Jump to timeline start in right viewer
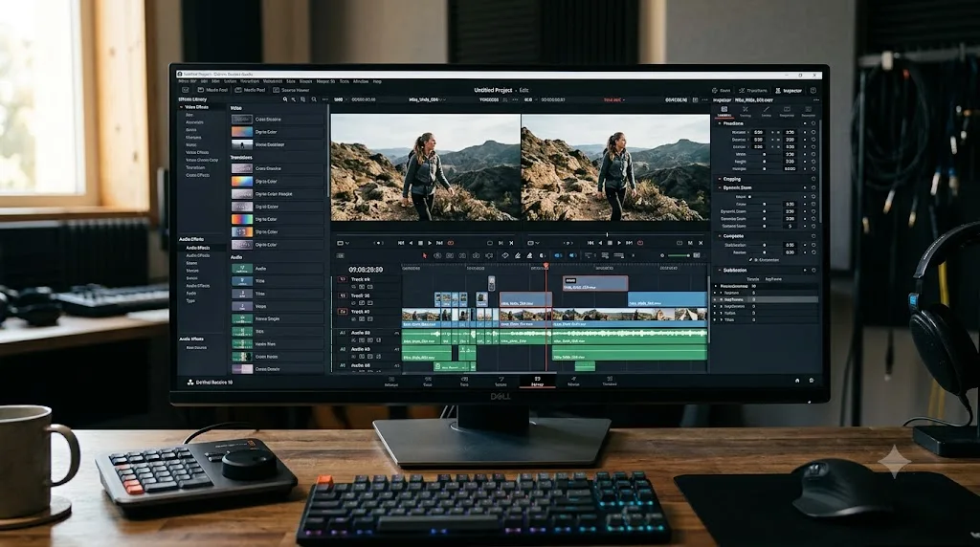 coord(590,243)
